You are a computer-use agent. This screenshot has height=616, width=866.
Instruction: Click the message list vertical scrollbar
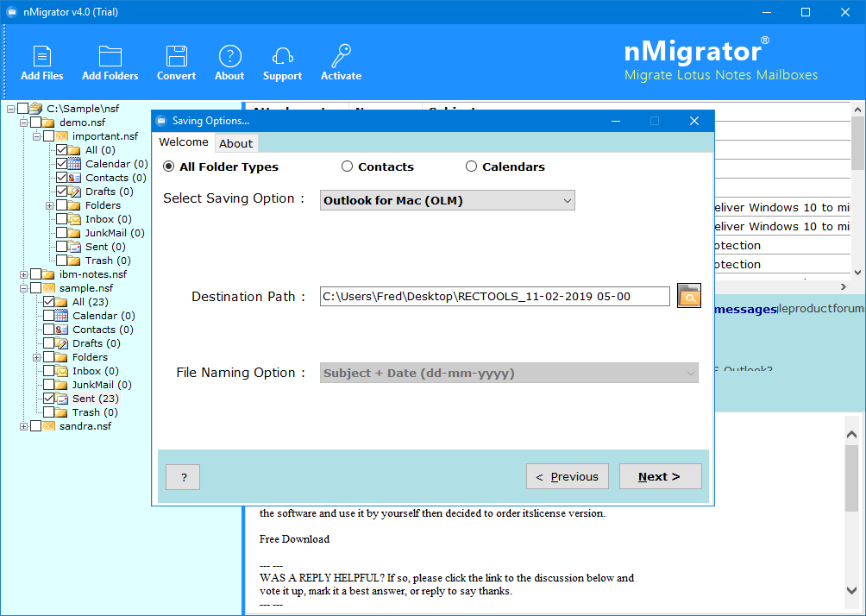point(857,143)
